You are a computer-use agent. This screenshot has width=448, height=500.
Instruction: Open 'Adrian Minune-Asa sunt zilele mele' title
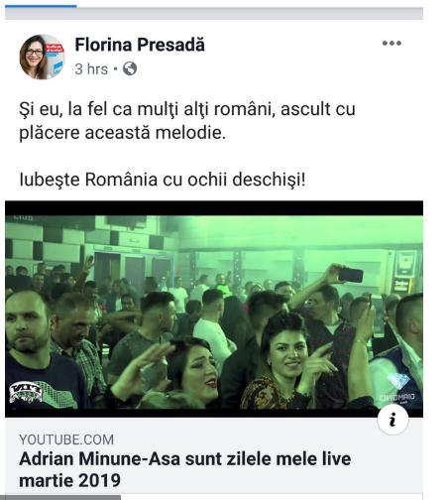click(185, 469)
